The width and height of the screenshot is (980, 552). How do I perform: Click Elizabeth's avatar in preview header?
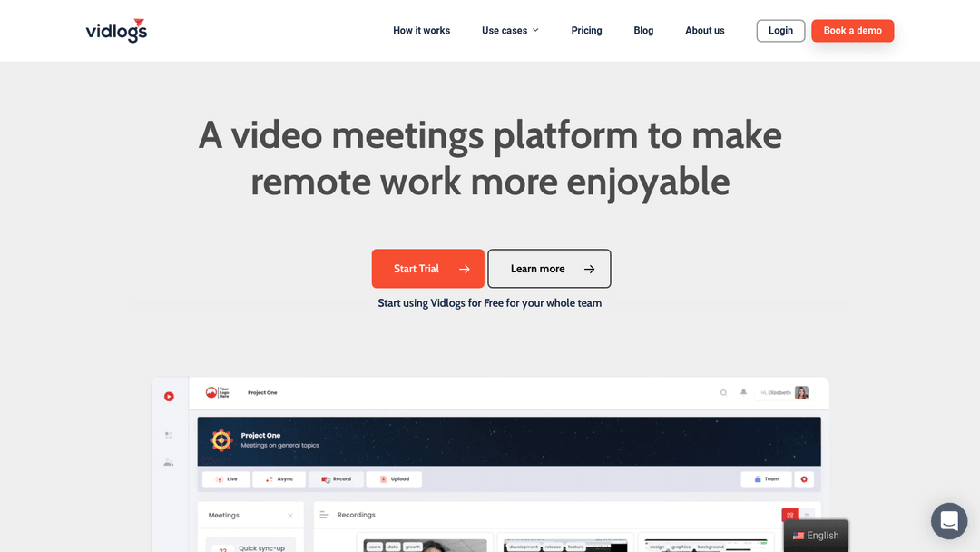(801, 392)
